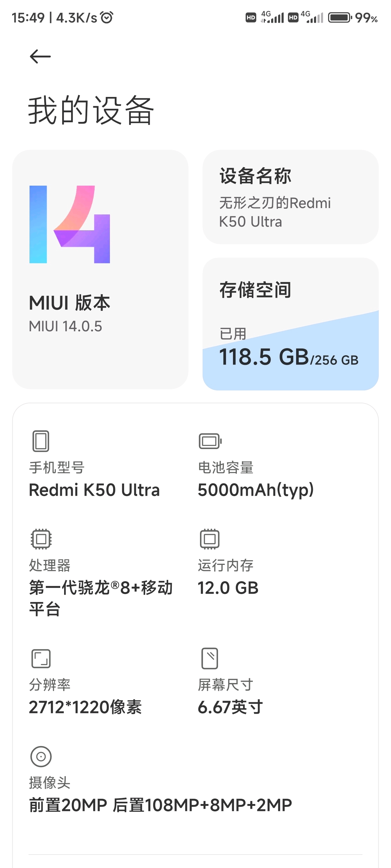Viewport: 391px width, 868px height.
Task: Open the device name card
Action: point(290,197)
